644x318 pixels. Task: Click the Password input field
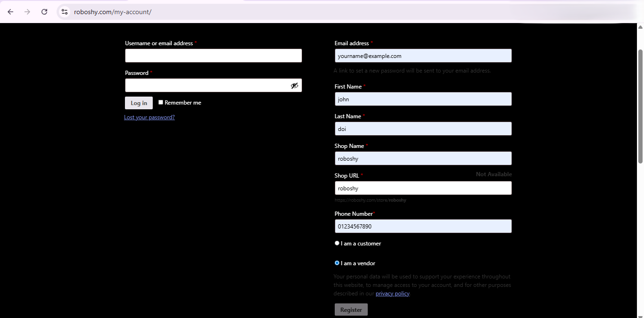[x=207, y=85]
